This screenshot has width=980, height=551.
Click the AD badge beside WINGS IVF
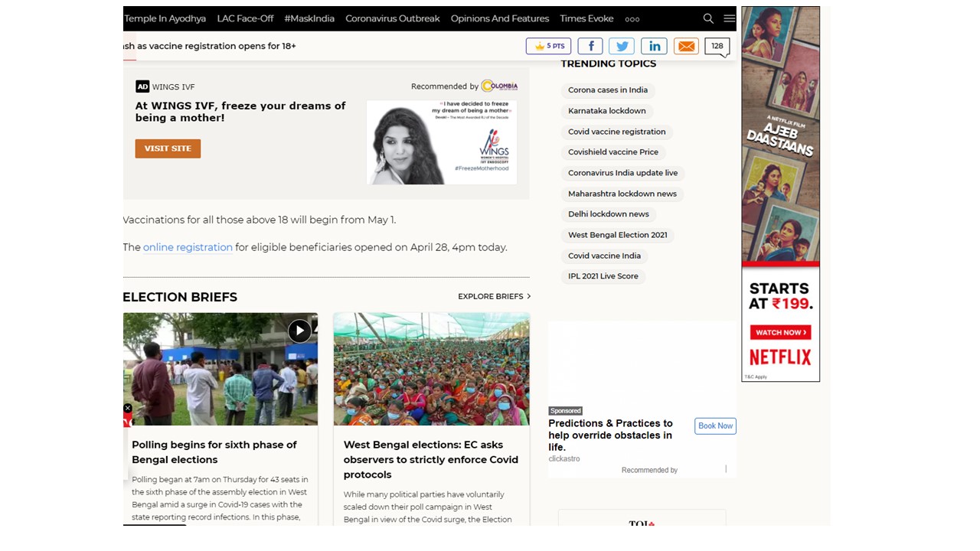tap(142, 86)
